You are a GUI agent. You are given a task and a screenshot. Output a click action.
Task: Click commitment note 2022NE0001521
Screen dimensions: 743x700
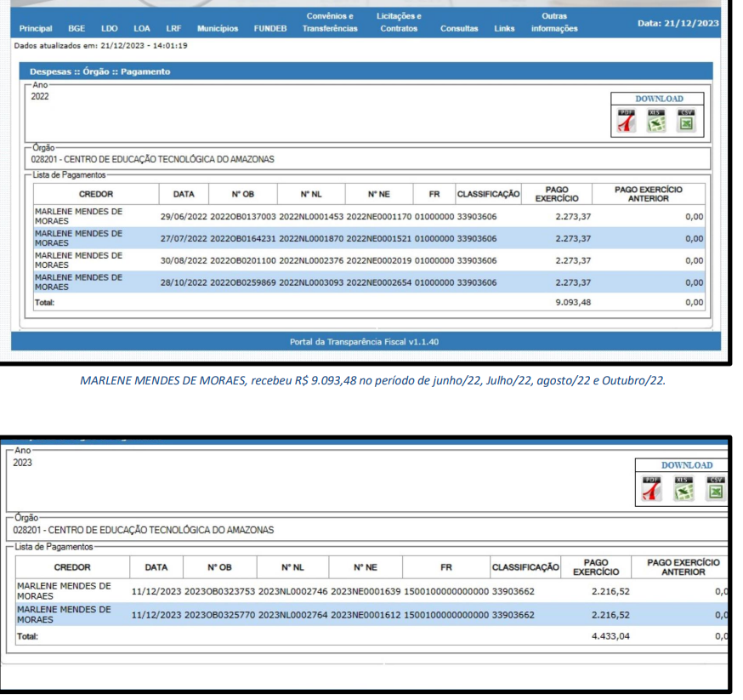pyautogui.click(x=379, y=238)
